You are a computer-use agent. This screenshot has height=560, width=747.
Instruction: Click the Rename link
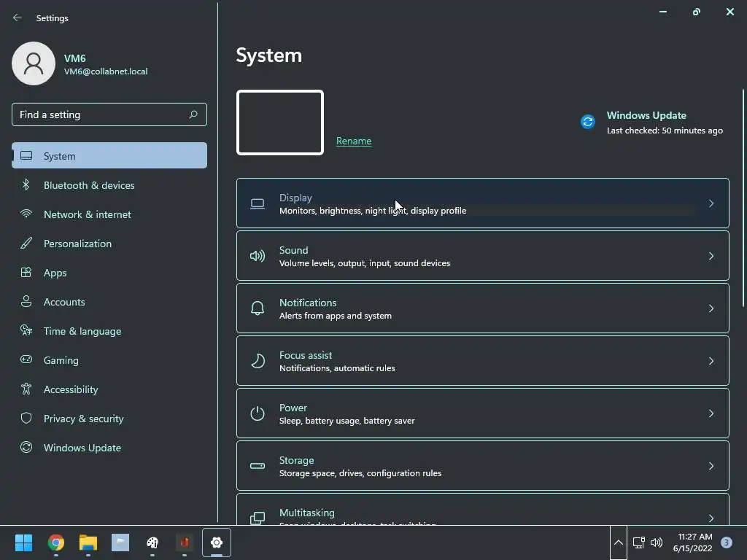(354, 141)
